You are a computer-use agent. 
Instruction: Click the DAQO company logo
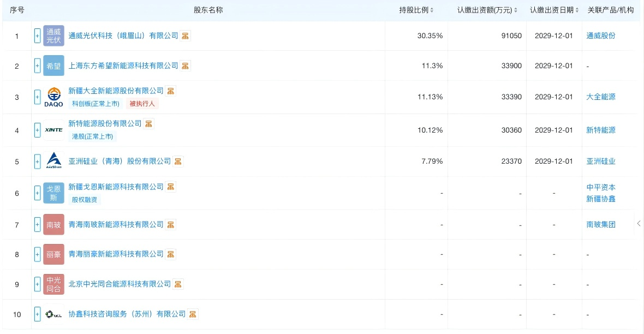[53, 97]
